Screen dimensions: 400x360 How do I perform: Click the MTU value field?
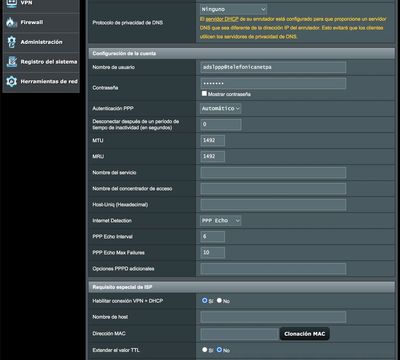click(213, 140)
